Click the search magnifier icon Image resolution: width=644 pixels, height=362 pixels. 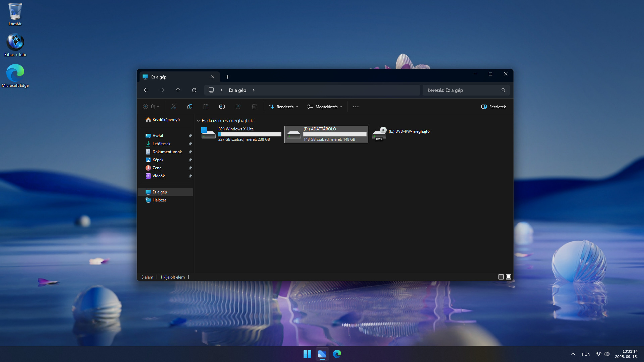[503, 90]
